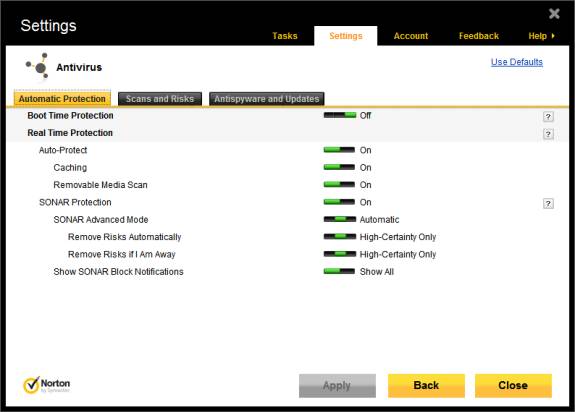Screen dimensions: 575x412
Task: Click the Automatic value text
Action: [379, 220]
